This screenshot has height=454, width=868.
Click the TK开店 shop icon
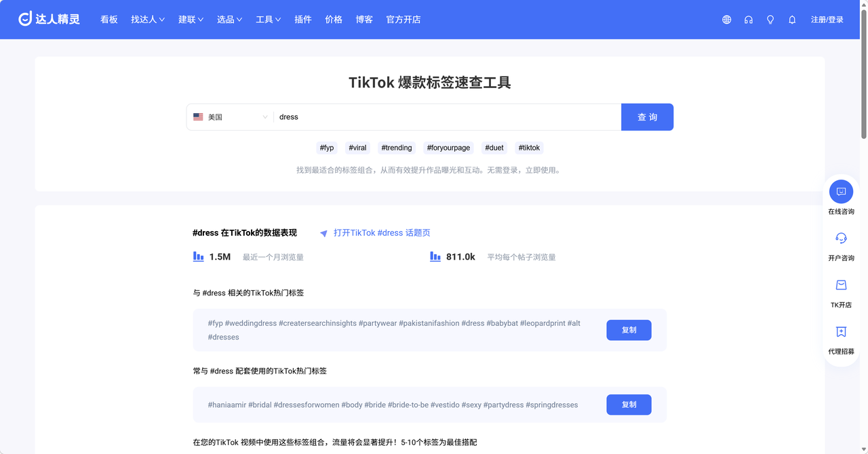pyautogui.click(x=841, y=285)
